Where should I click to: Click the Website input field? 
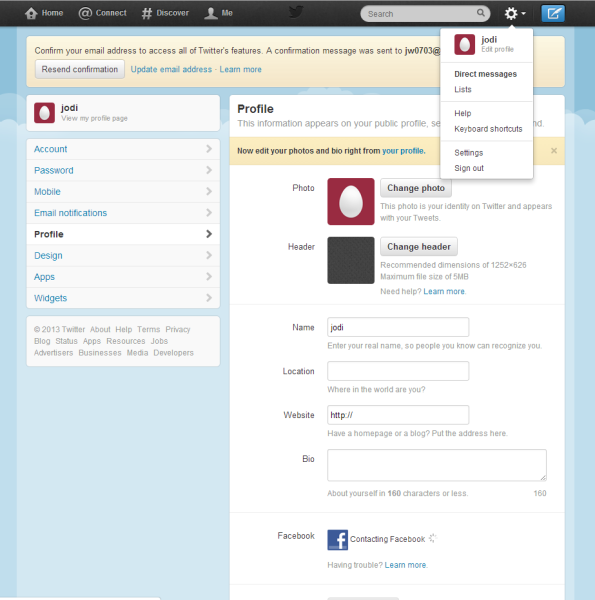[398, 415]
